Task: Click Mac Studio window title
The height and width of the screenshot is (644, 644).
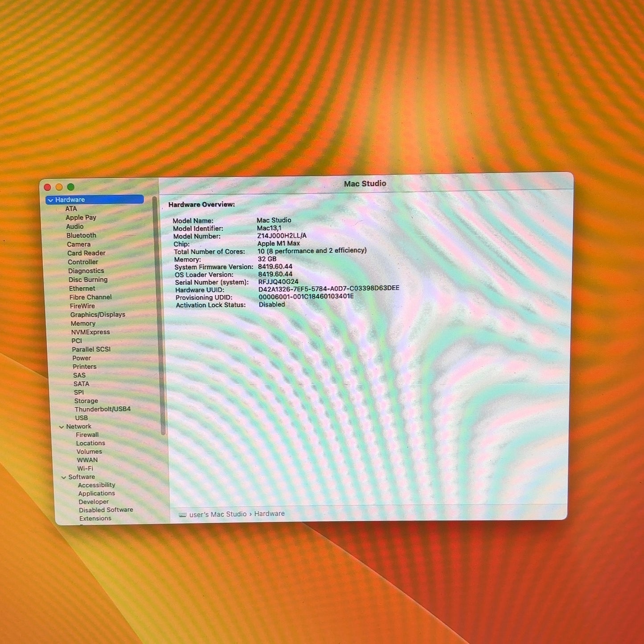Action: (x=365, y=184)
